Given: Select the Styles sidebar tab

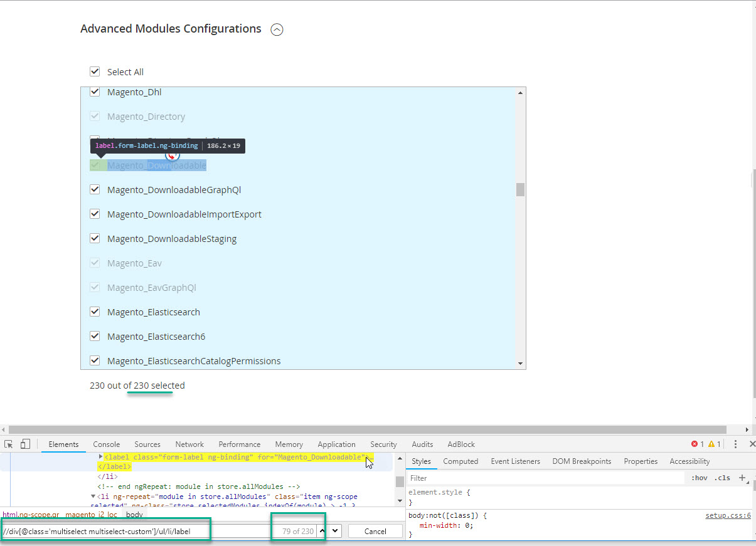Looking at the screenshot, I should [x=421, y=461].
